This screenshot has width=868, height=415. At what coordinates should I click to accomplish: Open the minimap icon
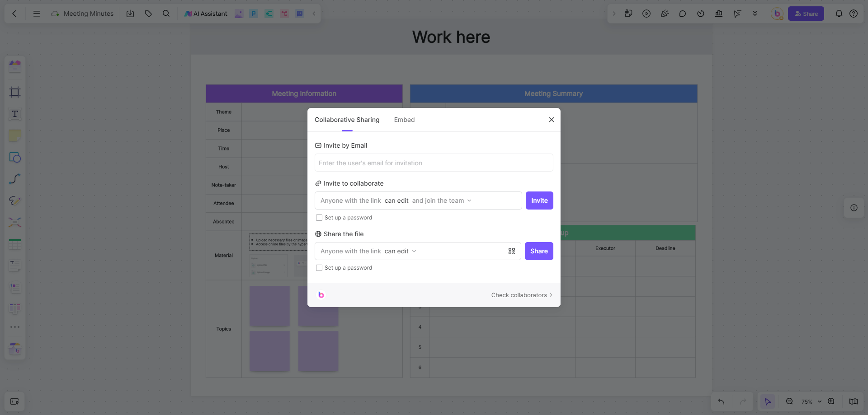[853, 401]
